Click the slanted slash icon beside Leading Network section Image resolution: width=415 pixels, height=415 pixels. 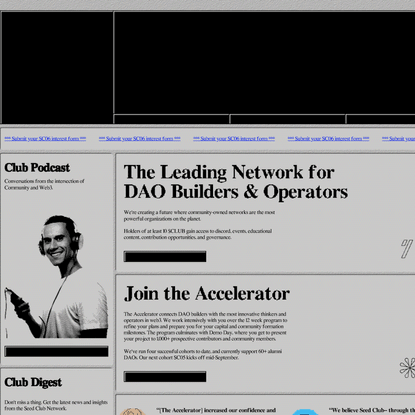point(407,249)
